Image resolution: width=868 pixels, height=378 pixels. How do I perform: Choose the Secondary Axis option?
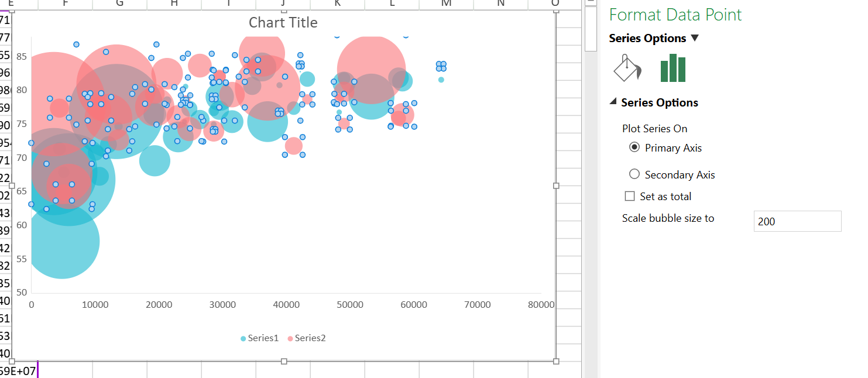click(634, 174)
